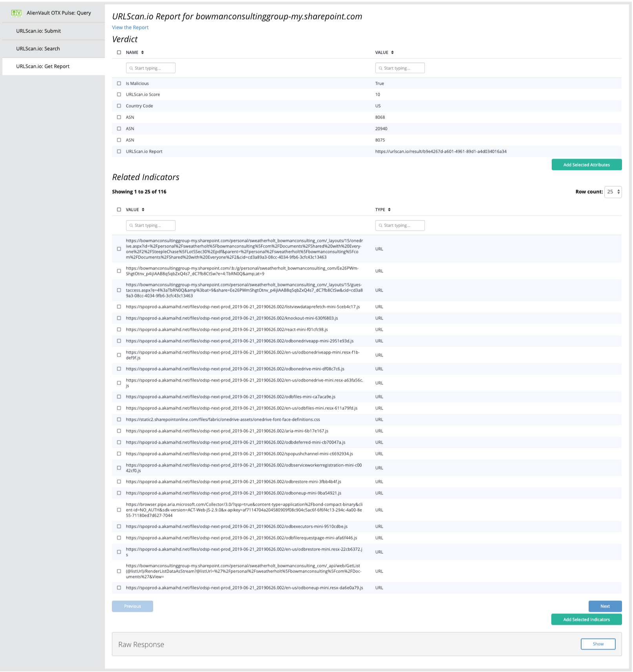
Task: Click the View the Report link
Action: pyautogui.click(x=130, y=28)
